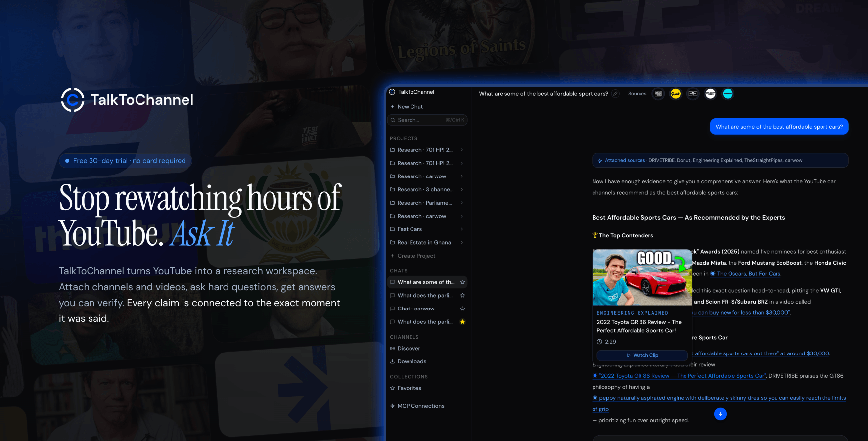This screenshot has width=868, height=441.
Task: Open the '2022 Toyota GR 86 Review' citation link
Action: click(x=679, y=376)
